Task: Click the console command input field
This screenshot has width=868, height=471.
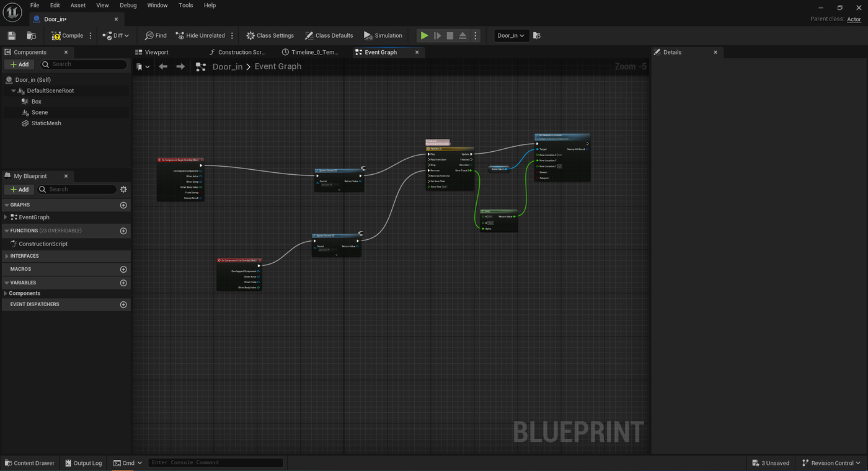Action: click(215, 462)
